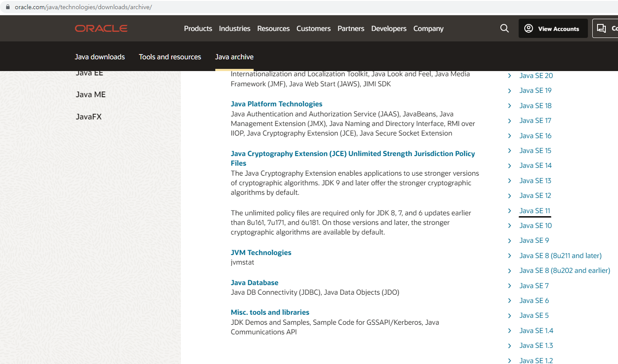Open the Java SE 18 archive link
Screen dimensions: 618x364
(x=535, y=105)
